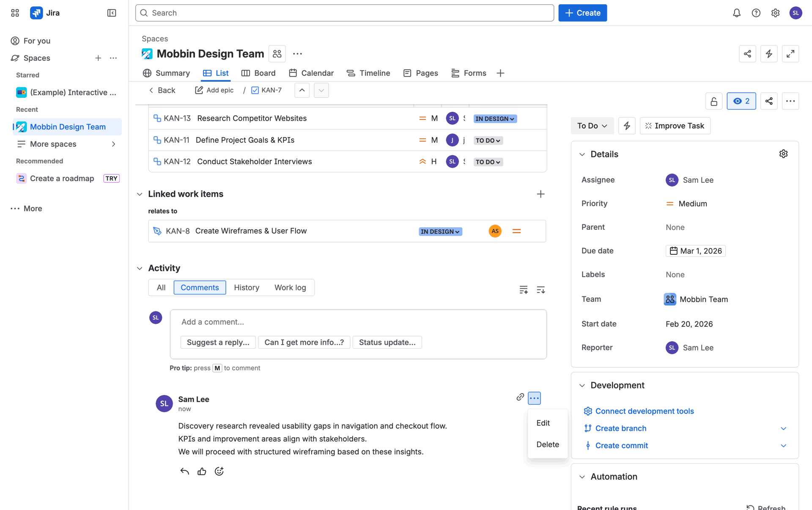Open the activity filter list icon
The image size is (812, 510).
(524, 289)
